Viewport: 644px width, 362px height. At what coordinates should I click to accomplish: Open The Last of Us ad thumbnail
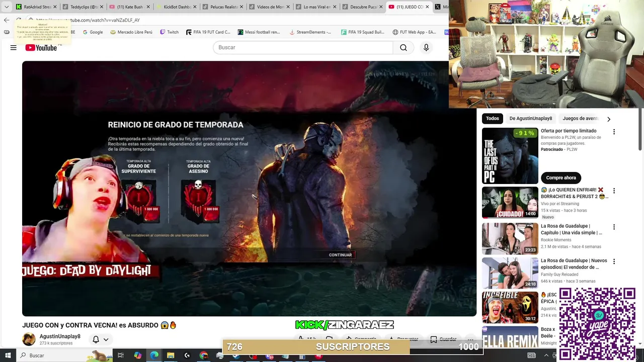click(510, 156)
